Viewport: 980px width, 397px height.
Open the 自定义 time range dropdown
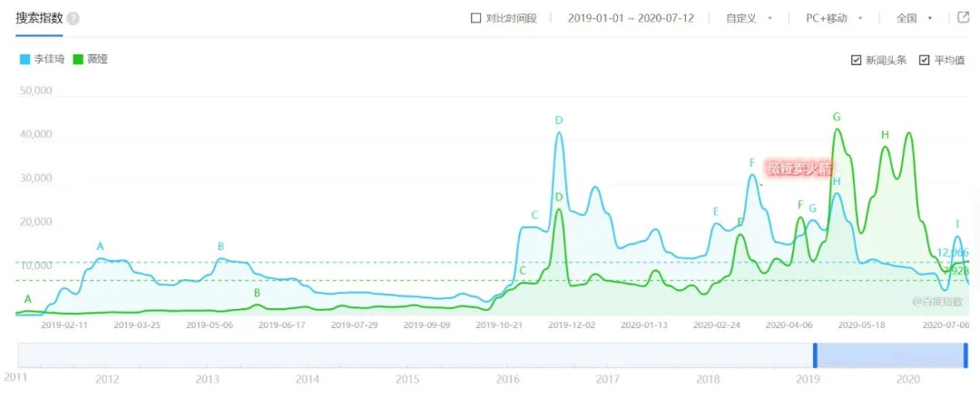click(x=749, y=18)
